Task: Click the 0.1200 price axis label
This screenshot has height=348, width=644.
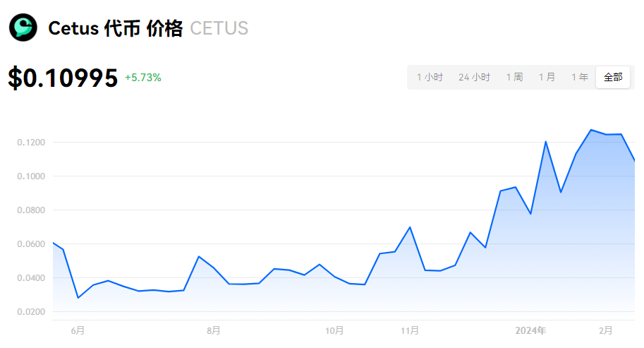Action: 31,143
